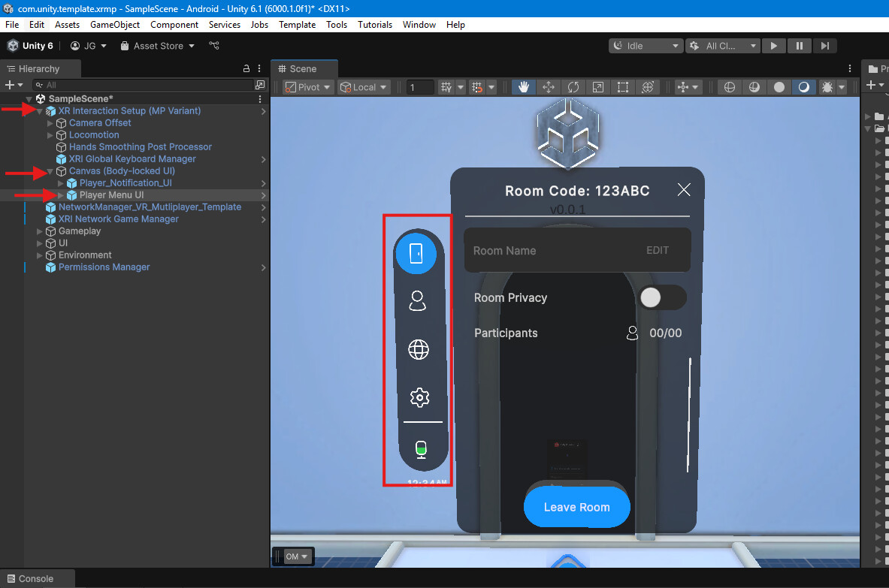Select the Rect Transform tool
Image resolution: width=889 pixels, height=588 pixels.
pyautogui.click(x=623, y=86)
